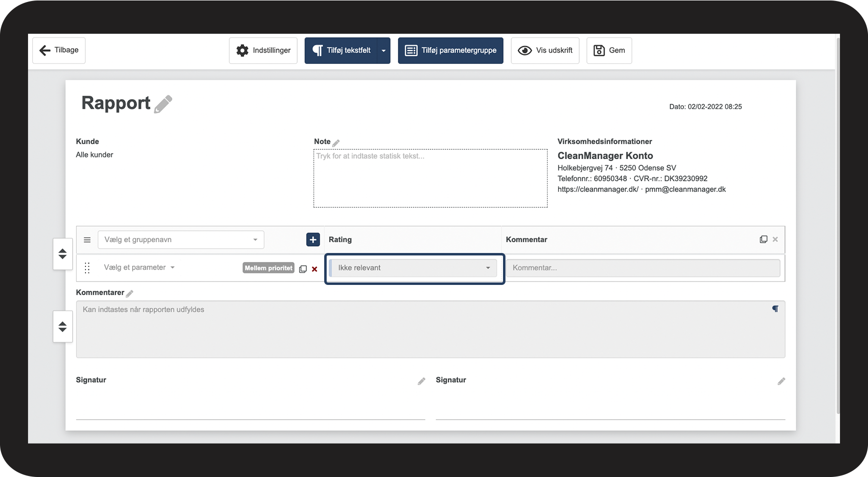The height and width of the screenshot is (477, 868).
Task: Open the Vælg et gruppenavn dropdown
Action: (181, 240)
